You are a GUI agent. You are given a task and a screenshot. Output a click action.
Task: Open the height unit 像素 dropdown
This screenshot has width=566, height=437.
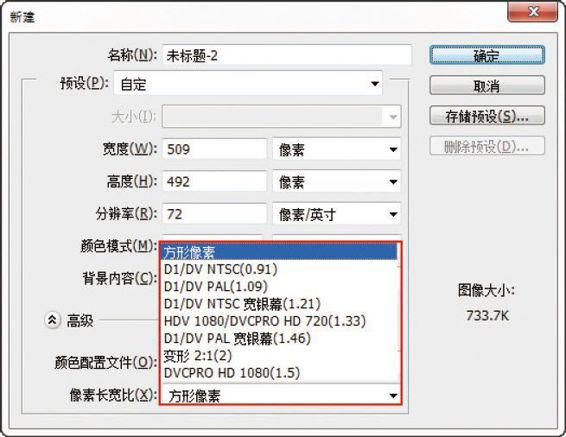[336, 182]
